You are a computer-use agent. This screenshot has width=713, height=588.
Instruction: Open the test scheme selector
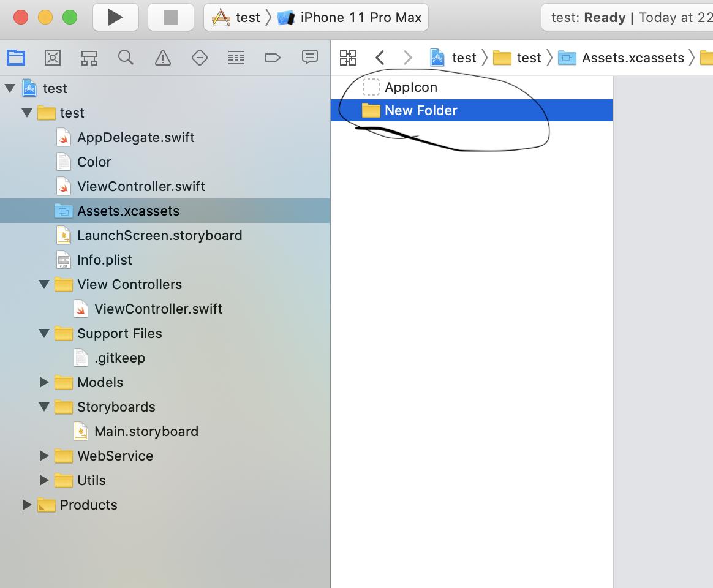point(236,17)
